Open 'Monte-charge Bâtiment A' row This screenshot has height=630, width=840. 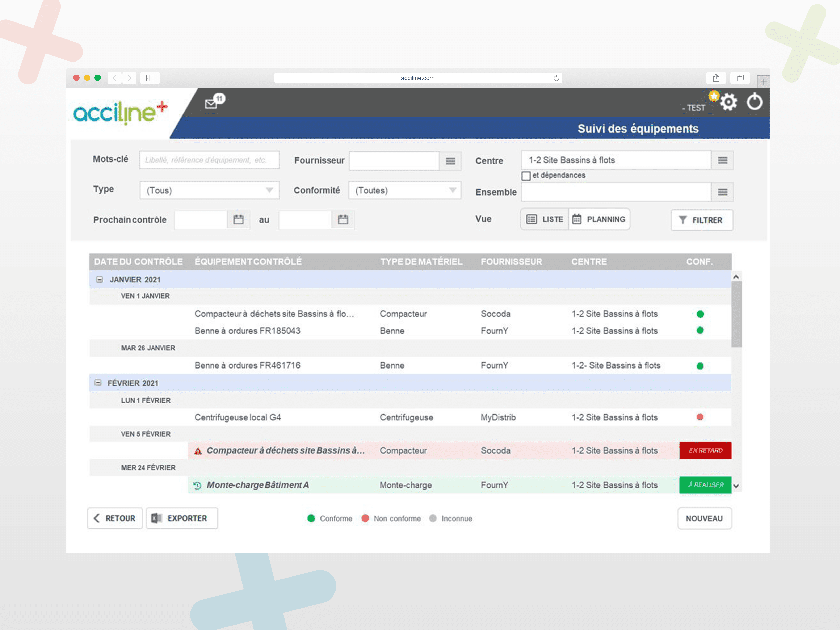(x=459, y=485)
